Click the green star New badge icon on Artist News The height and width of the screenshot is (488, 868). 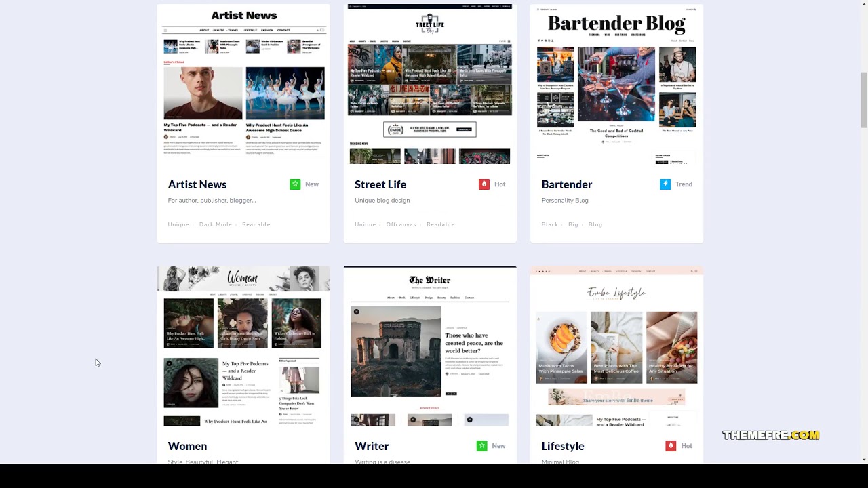tap(295, 184)
